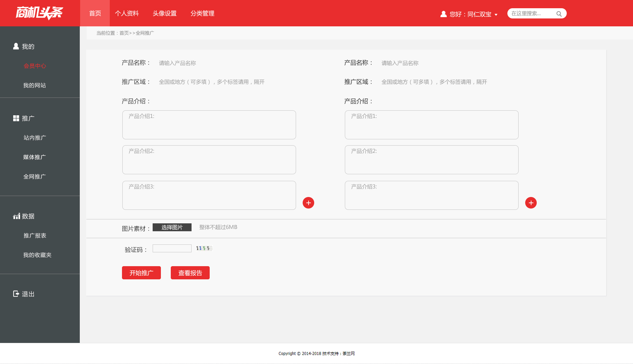Open 站内推广 in the sidebar
This screenshot has width=633, height=364.
coord(35,138)
